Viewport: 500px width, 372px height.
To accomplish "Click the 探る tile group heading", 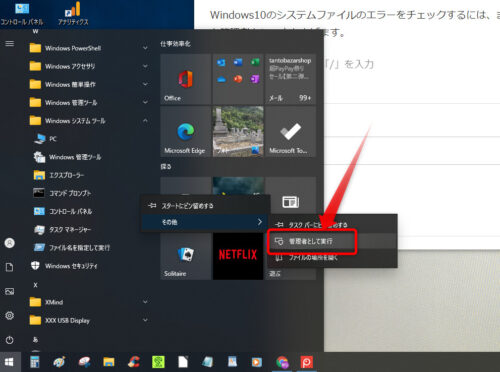I will (x=166, y=166).
